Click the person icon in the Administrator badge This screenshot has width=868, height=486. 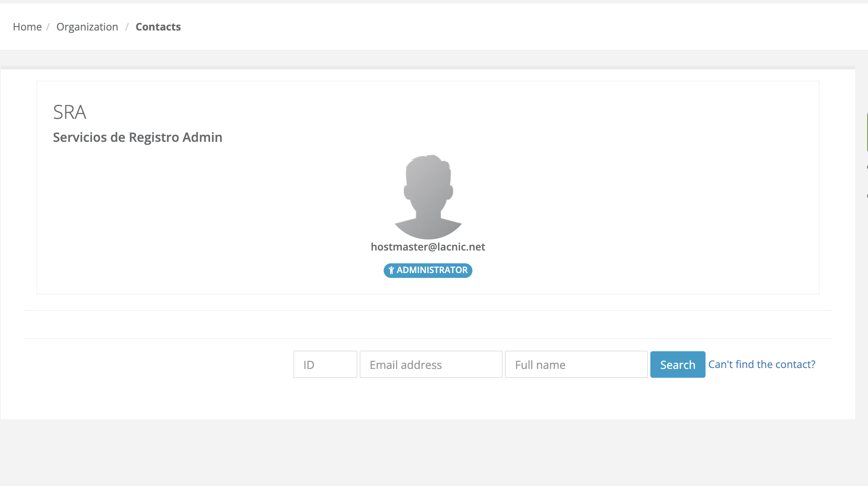click(391, 270)
